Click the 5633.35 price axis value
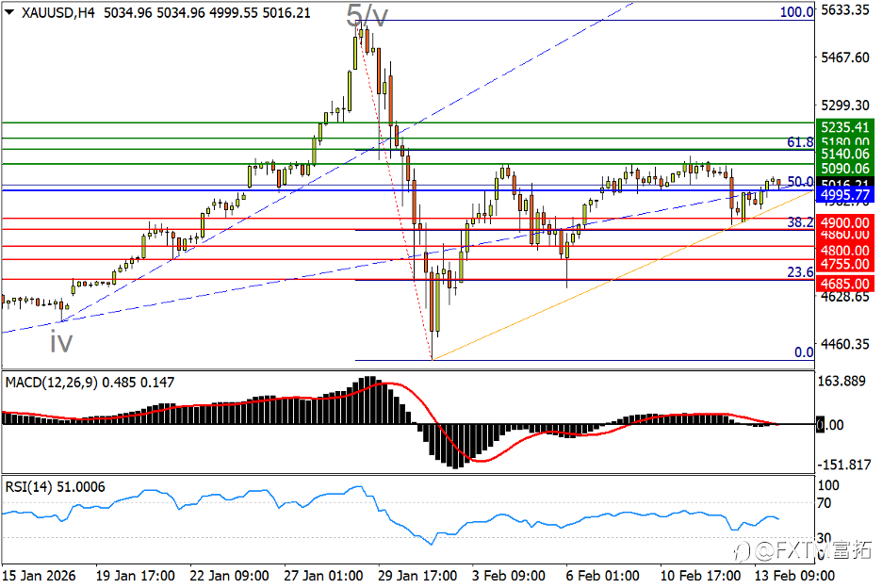882x588 pixels. pyautogui.click(x=845, y=10)
